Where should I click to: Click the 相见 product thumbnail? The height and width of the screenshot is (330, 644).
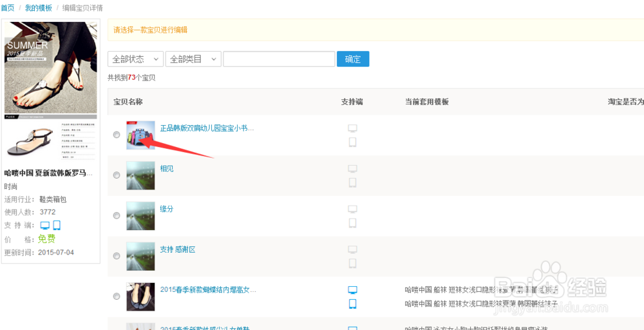click(140, 175)
